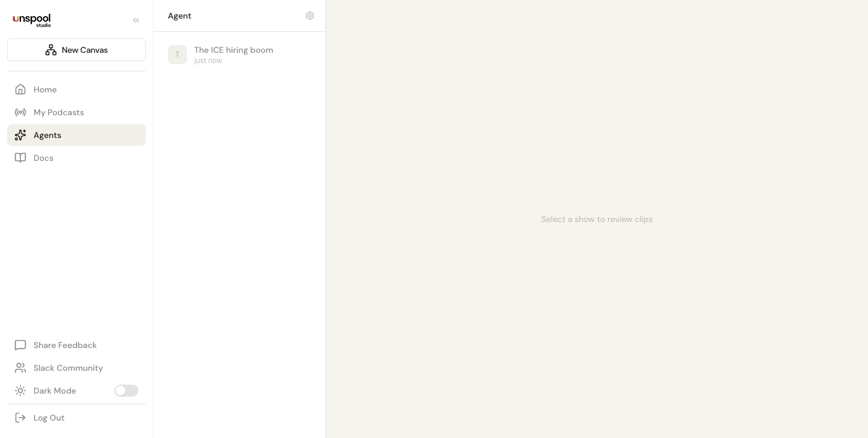Viewport: 868px width, 438px height.
Task: Click the exit arrow icon beside Log Out
Action: click(20, 418)
